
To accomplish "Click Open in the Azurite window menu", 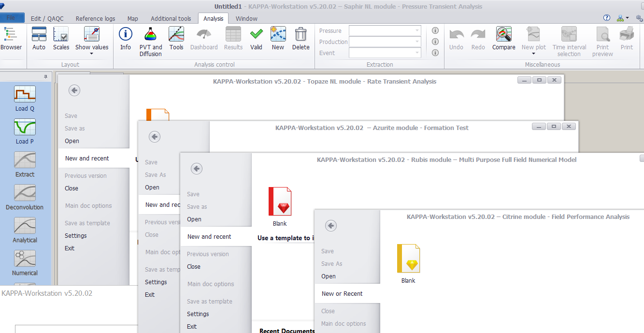I will click(x=152, y=188).
